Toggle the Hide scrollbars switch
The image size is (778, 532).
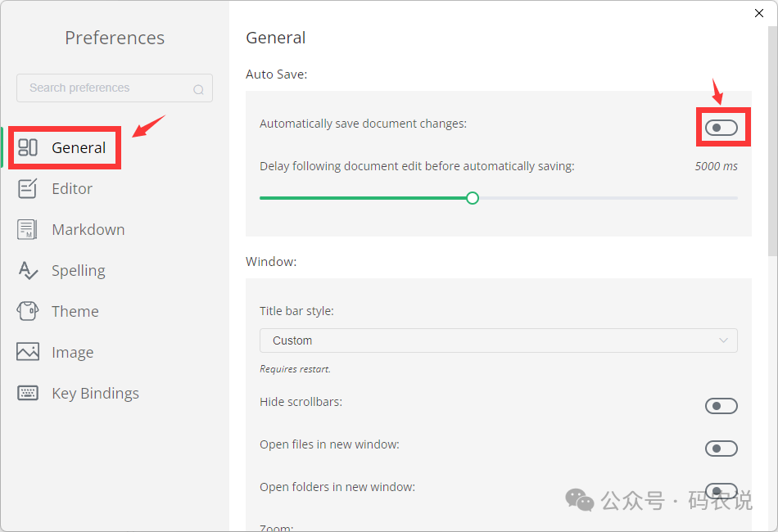click(721, 406)
